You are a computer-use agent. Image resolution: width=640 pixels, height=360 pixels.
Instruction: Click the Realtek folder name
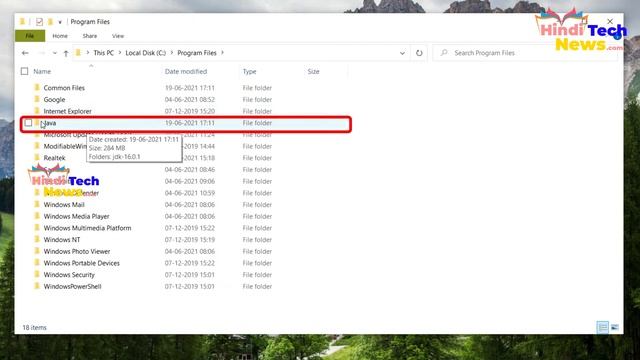pyautogui.click(x=54, y=158)
